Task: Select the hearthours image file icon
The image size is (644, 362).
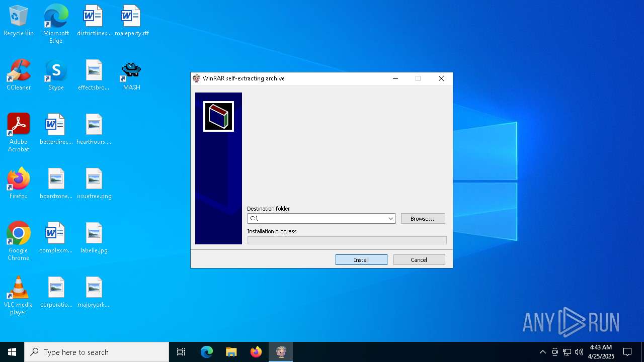Action: point(94,130)
